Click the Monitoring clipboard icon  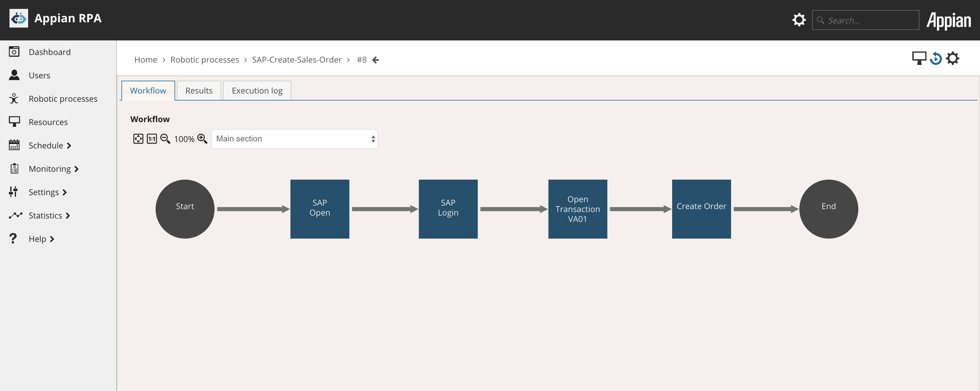pyautogui.click(x=14, y=168)
